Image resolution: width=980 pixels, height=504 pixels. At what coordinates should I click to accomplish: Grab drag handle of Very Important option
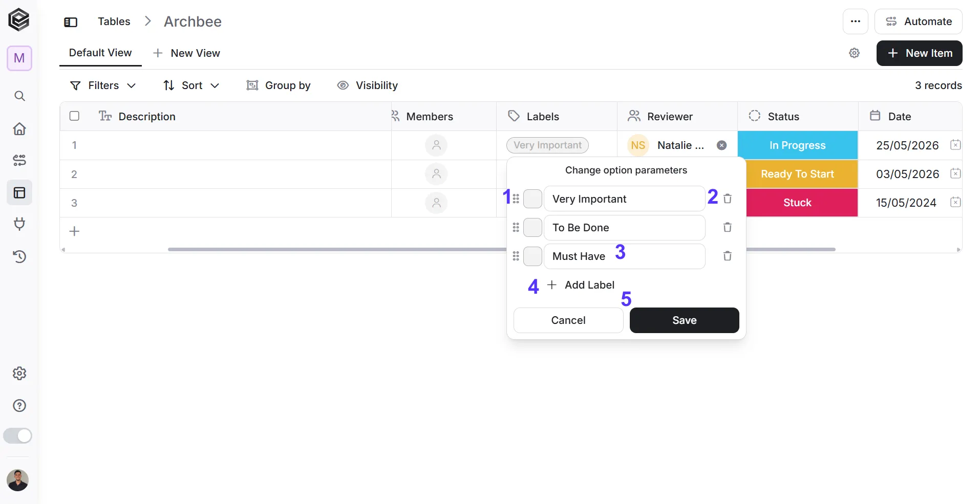coord(516,199)
